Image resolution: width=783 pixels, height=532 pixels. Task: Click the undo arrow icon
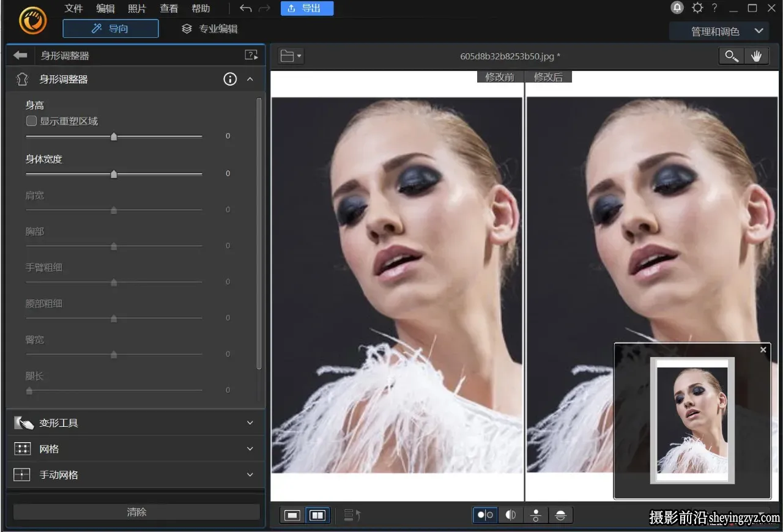(x=245, y=9)
